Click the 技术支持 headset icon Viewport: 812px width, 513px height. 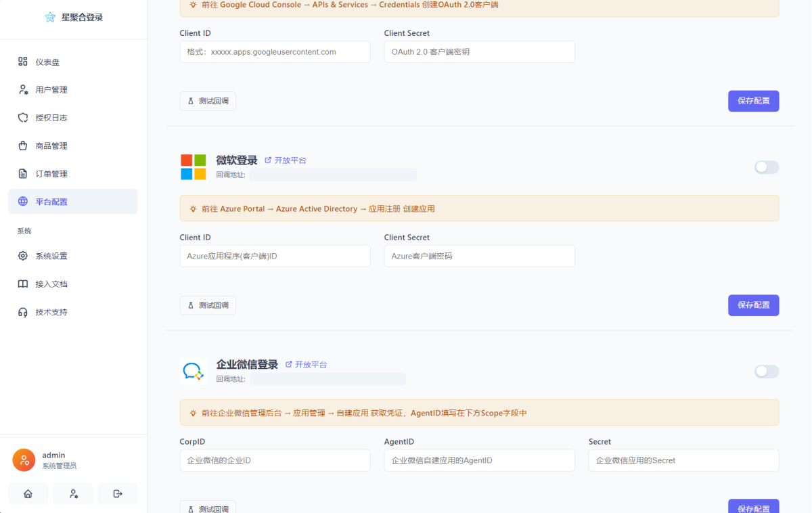click(x=23, y=312)
